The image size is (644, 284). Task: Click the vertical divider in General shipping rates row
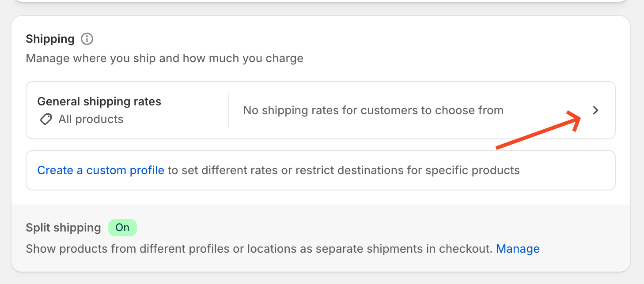tap(228, 110)
